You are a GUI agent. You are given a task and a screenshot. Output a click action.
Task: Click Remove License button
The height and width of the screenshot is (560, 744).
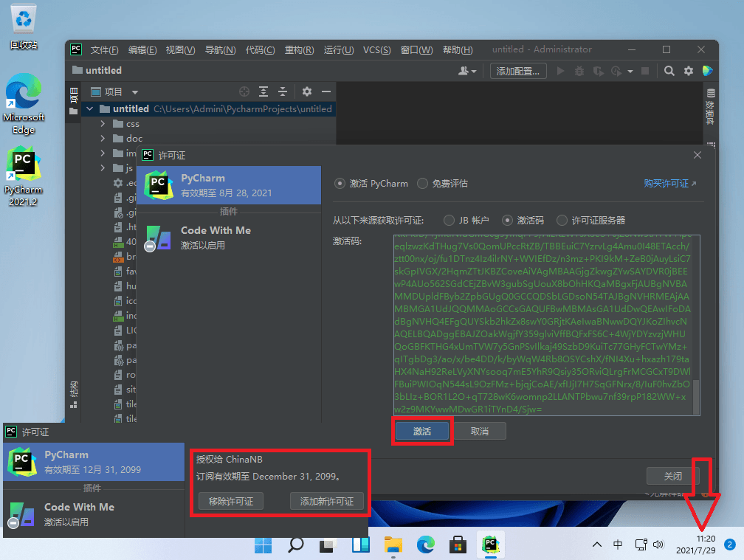(230, 501)
